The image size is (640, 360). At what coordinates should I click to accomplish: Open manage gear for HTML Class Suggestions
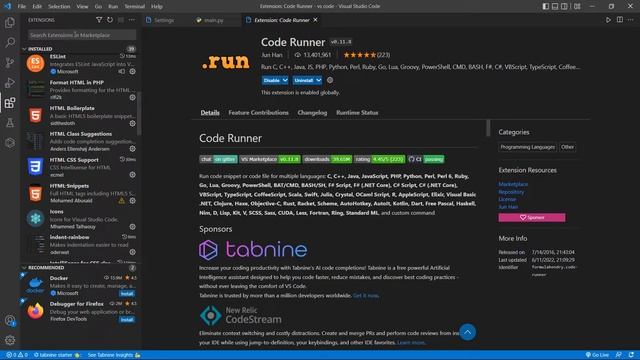pyautogui.click(x=132, y=149)
